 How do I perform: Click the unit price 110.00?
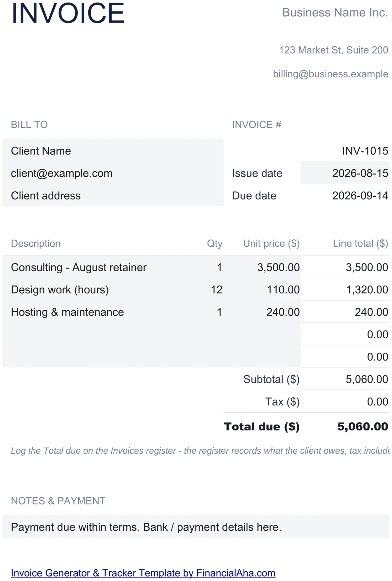click(283, 290)
